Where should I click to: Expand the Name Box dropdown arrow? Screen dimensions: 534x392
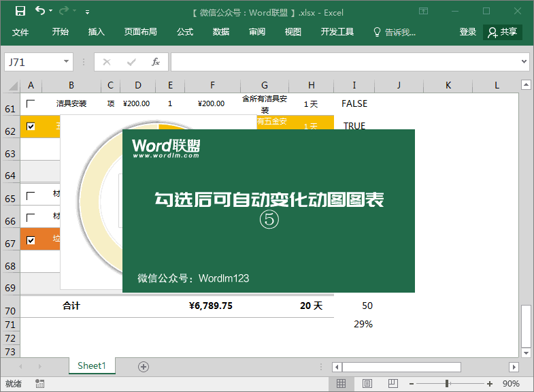point(67,62)
